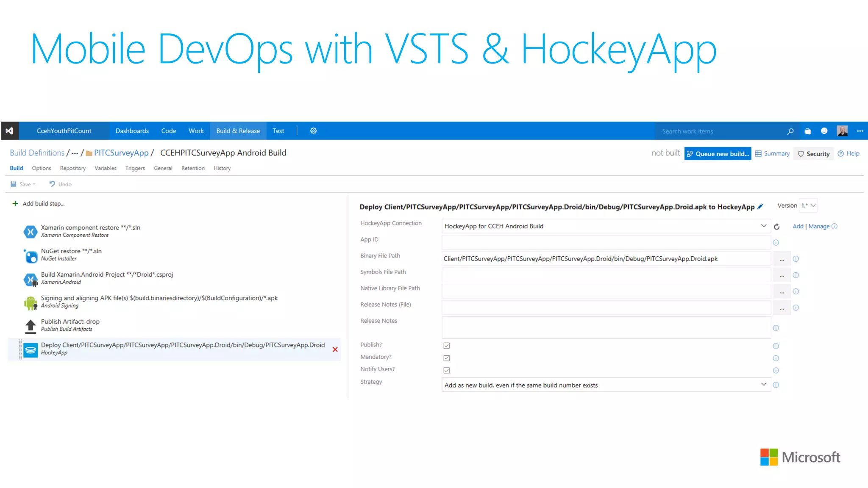This screenshot has width=868, height=488.
Task: Switch to the History tab
Action: (x=222, y=168)
